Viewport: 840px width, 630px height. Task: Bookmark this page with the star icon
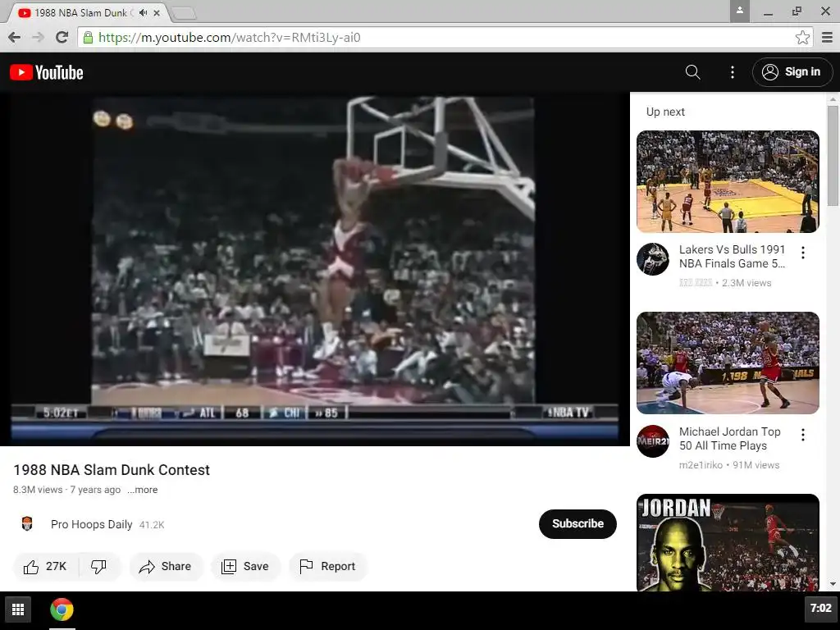(802, 37)
